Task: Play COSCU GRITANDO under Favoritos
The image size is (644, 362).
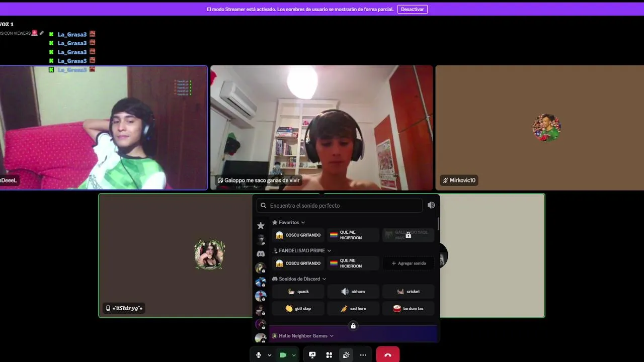Action: 298,235
